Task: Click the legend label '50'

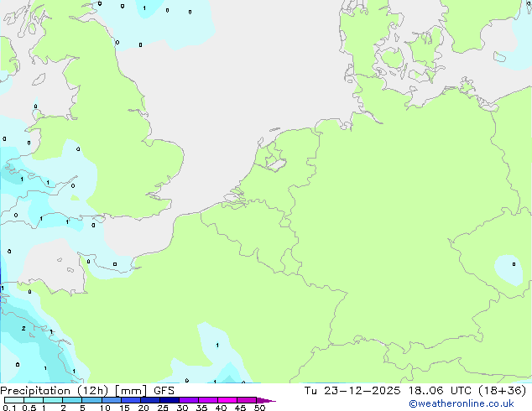Action: click(259, 408)
